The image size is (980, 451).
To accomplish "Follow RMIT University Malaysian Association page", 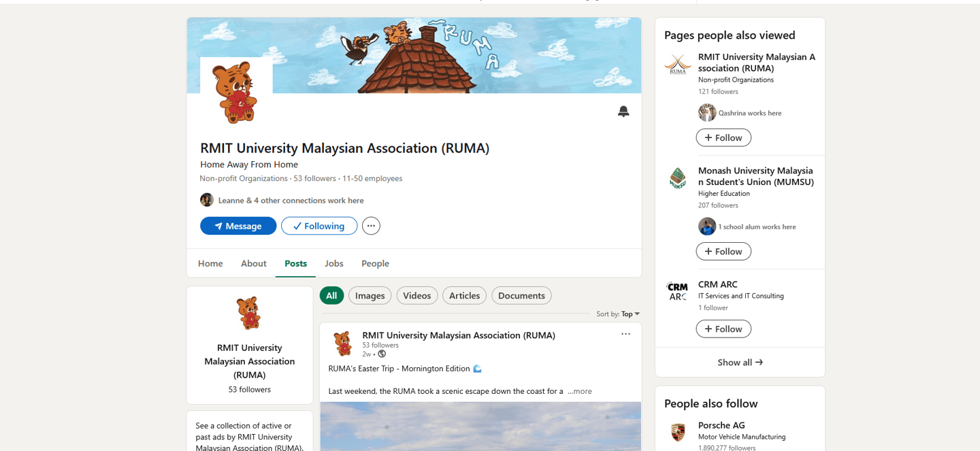I will (723, 137).
